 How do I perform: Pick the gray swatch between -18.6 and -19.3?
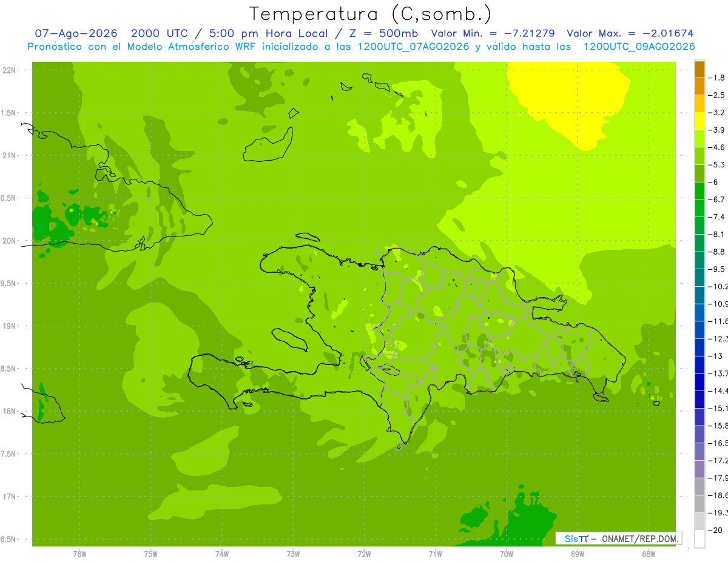point(699,504)
